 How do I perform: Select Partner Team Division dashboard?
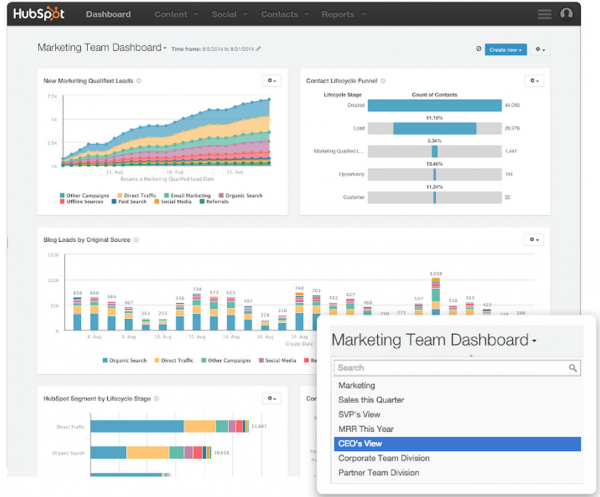click(x=457, y=473)
